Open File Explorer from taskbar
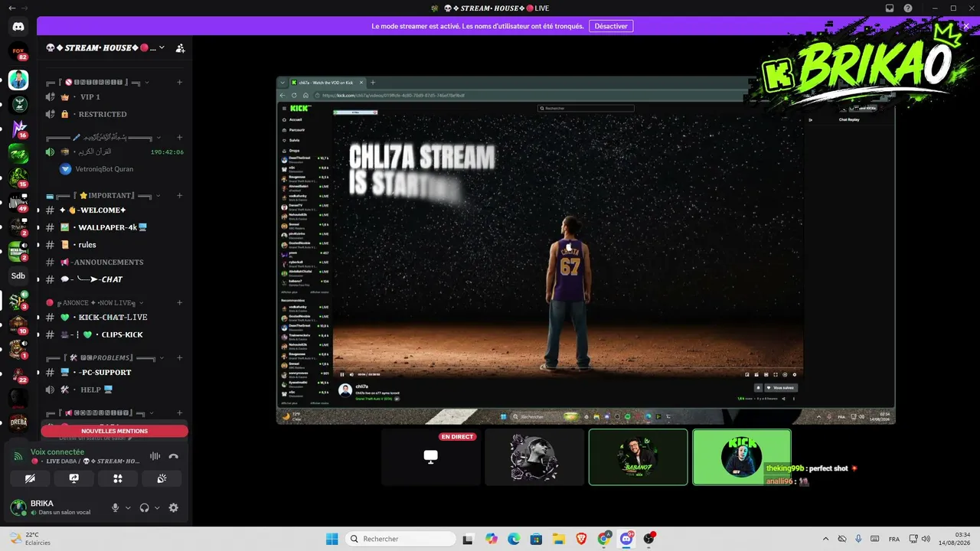 click(x=559, y=539)
